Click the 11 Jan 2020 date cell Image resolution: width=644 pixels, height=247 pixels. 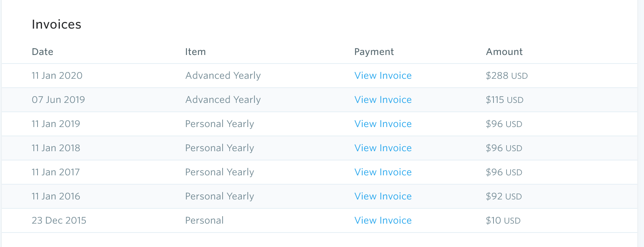point(57,75)
